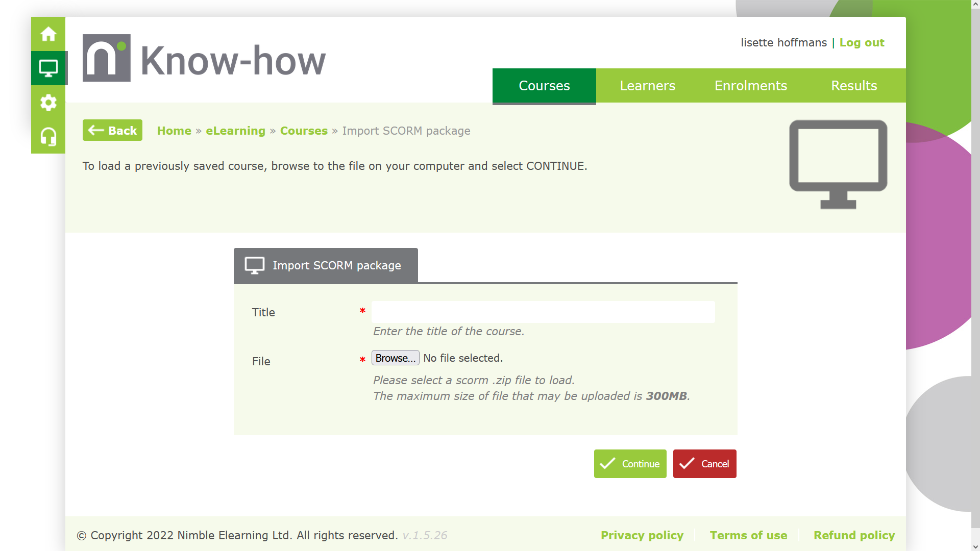Open the settings gear icon in the sidebar
This screenshot has height=551, width=980.
pos(48,103)
